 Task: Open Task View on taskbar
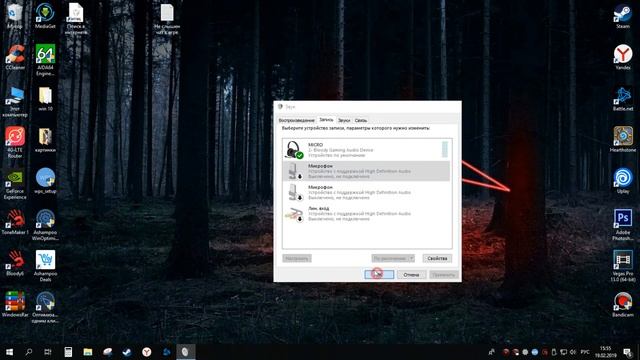(x=48, y=352)
